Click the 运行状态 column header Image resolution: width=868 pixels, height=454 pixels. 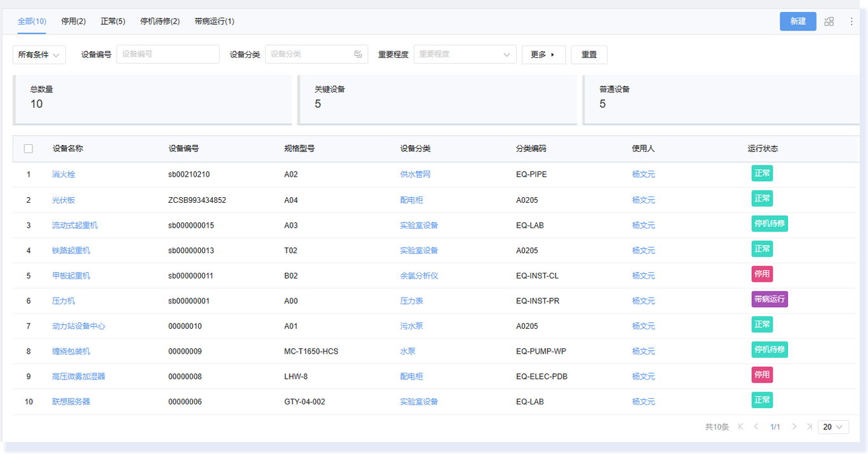[763, 149]
